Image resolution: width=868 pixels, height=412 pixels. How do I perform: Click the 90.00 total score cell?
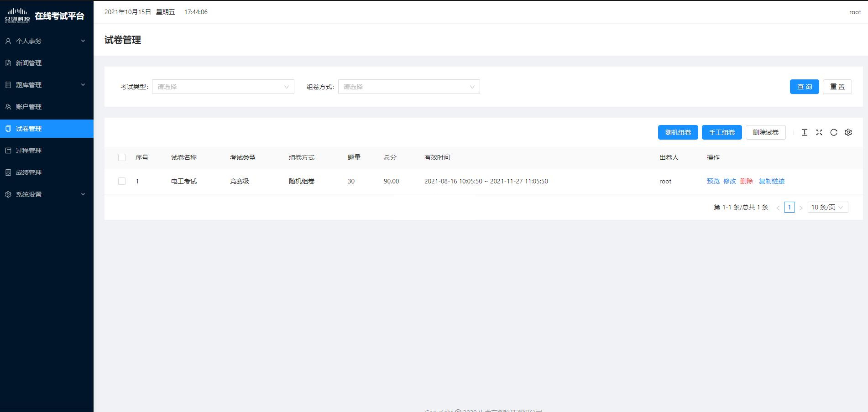click(392, 181)
